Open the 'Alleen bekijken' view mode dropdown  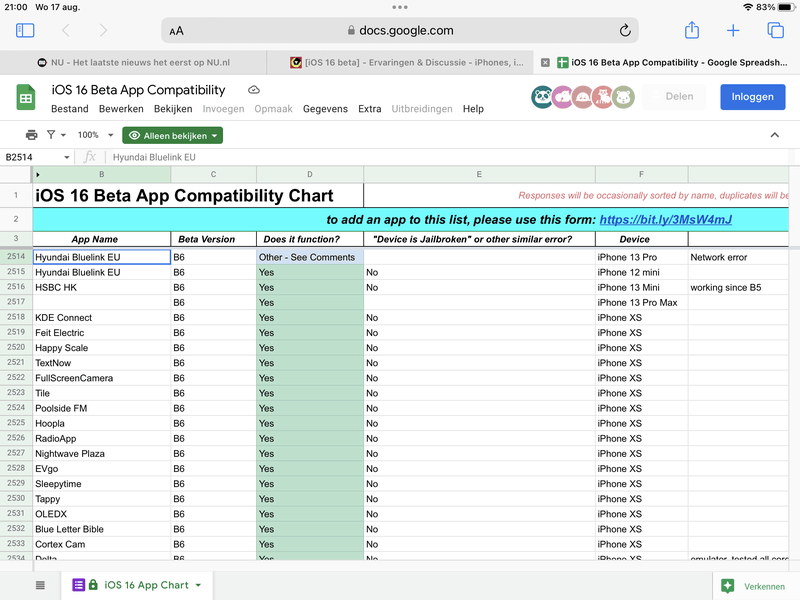point(172,135)
